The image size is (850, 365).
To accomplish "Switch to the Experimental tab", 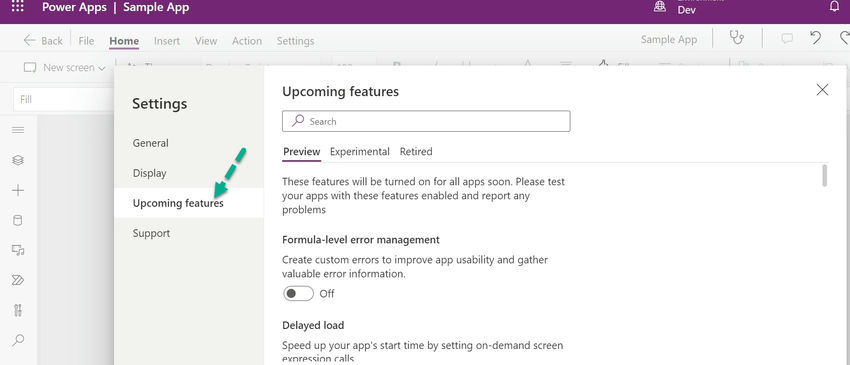I will coord(360,152).
